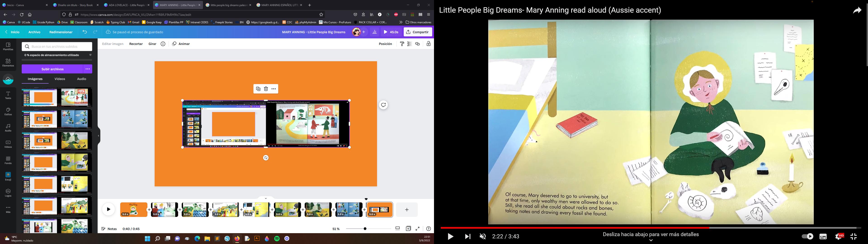Screen dimensions: 868x244
Task: Open the Fondo background panel
Action: pos(8,160)
